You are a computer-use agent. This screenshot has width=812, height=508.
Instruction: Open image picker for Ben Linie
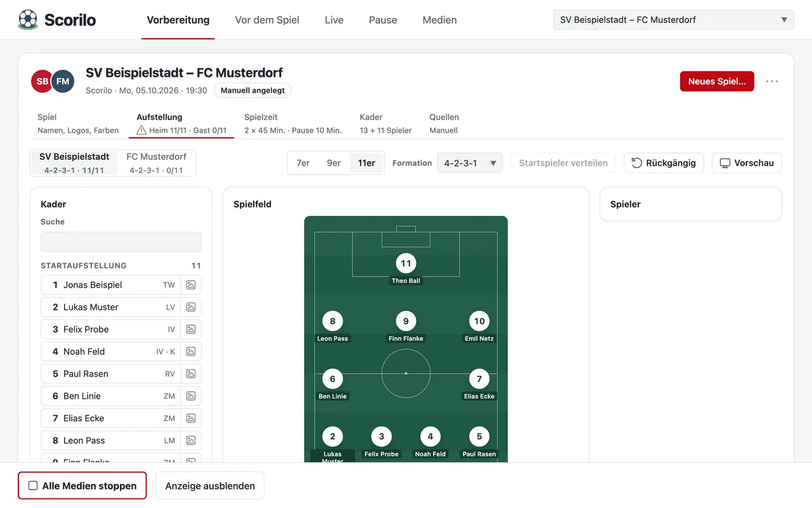(191, 396)
